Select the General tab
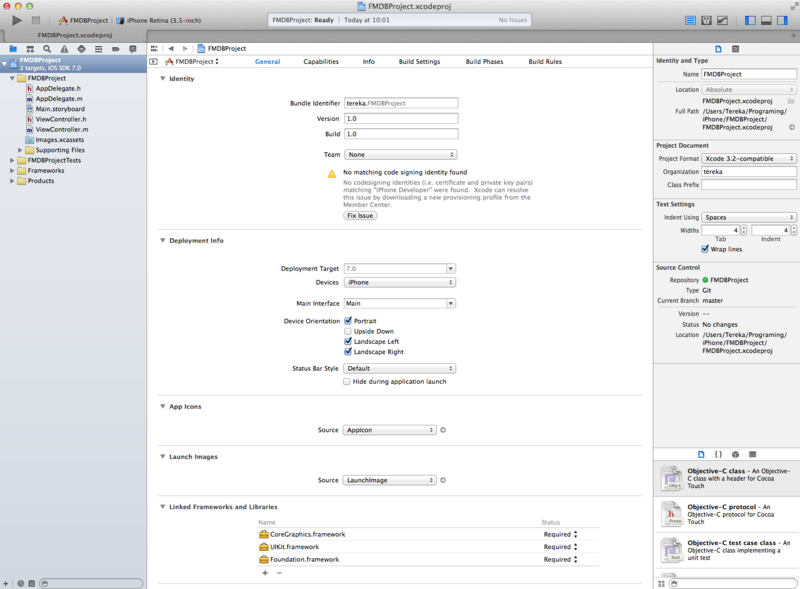Image resolution: width=800 pixels, height=589 pixels. pyautogui.click(x=267, y=62)
